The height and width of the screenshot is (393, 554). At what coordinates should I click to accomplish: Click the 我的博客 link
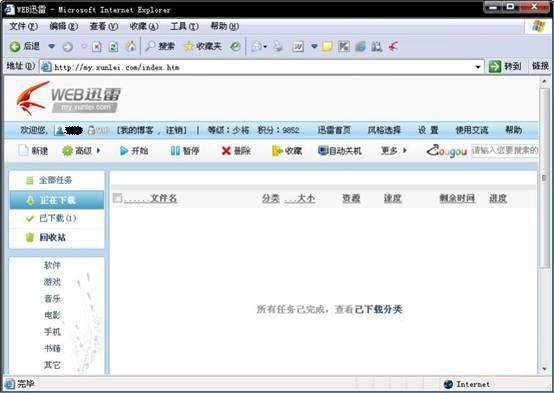click(136, 130)
